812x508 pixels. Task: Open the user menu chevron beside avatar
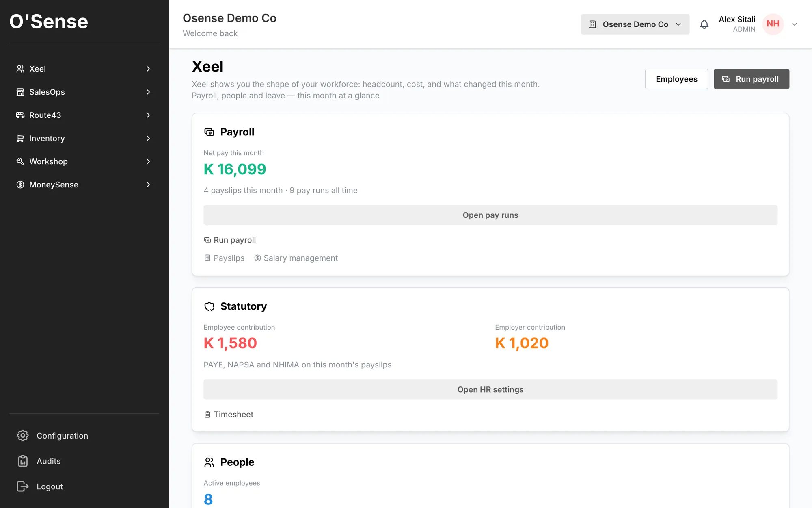click(x=795, y=24)
